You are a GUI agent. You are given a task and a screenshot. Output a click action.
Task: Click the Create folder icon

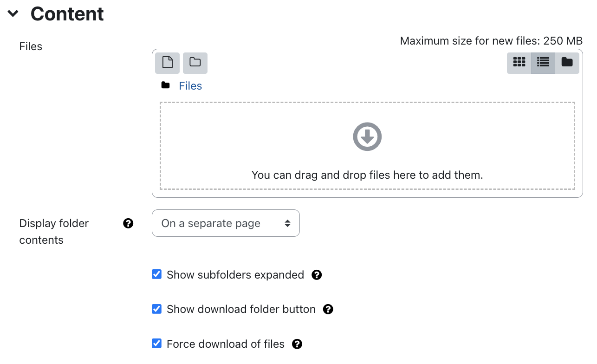[195, 63]
